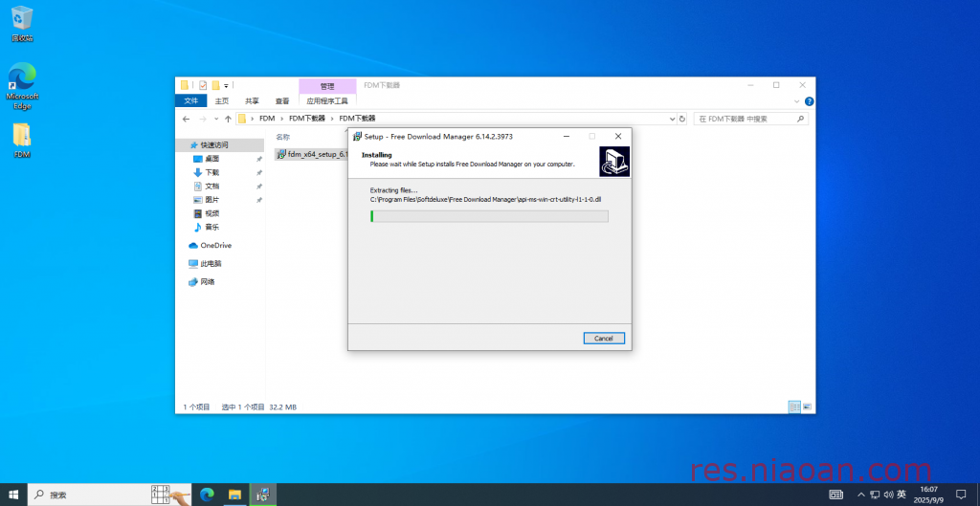Open File Explorer from the taskbar
Image resolution: width=980 pixels, height=506 pixels.
click(x=234, y=495)
